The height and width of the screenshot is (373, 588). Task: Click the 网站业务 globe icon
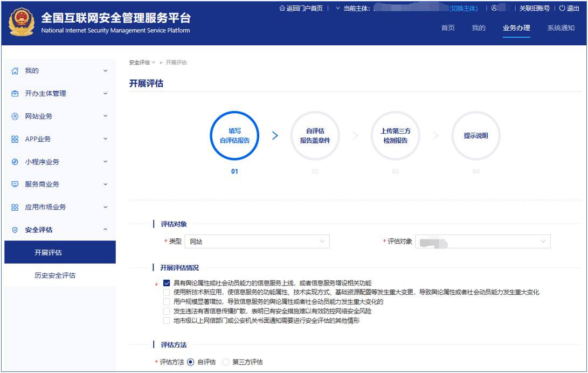tap(15, 116)
